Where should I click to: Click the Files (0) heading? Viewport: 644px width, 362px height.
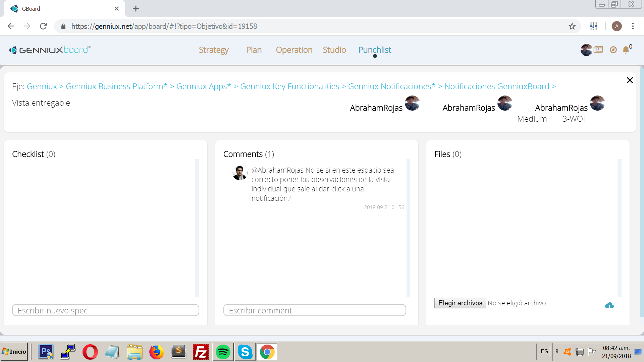(448, 154)
